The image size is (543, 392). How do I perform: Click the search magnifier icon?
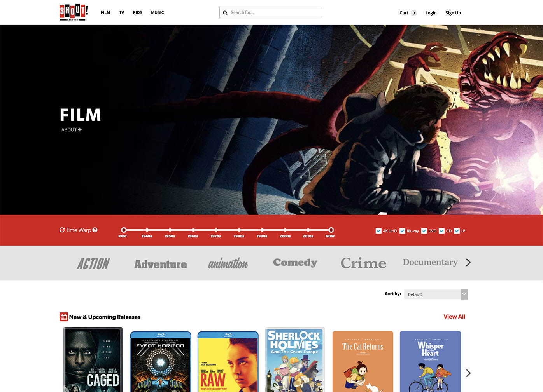click(225, 13)
